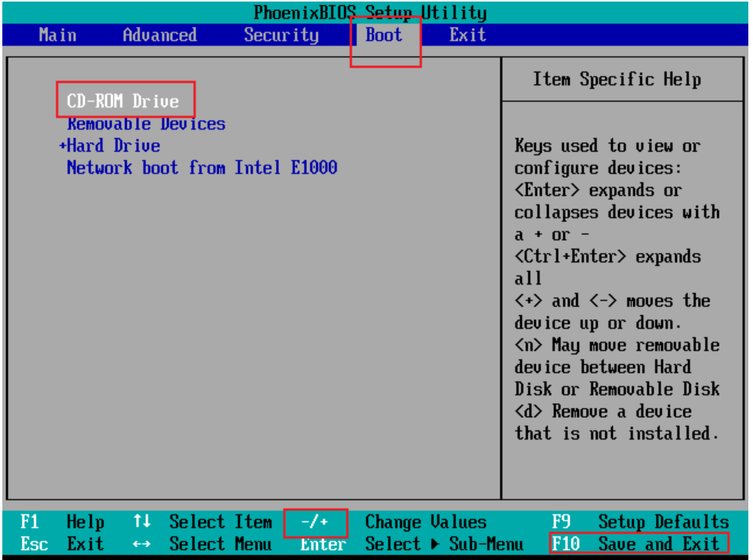The image size is (753, 560).
Task: Click the up-down arrows icon
Action: tap(141, 521)
